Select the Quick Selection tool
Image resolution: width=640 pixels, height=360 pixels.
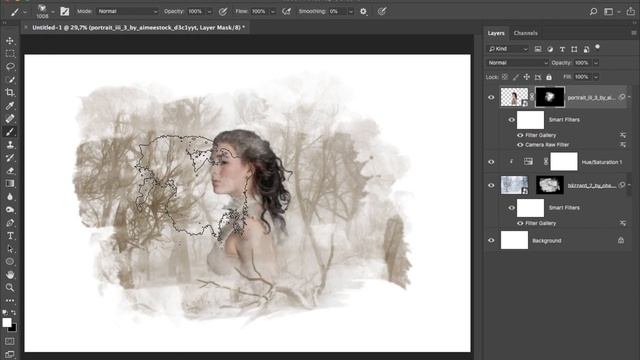point(10,80)
